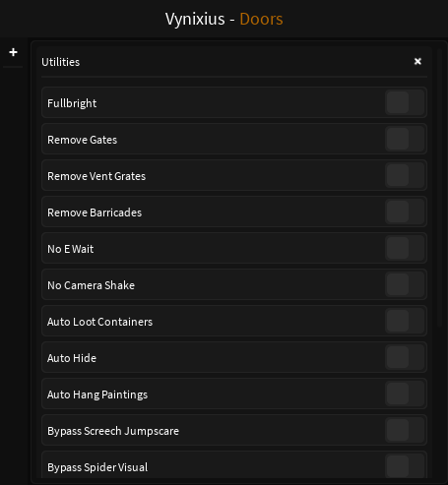Enable the Fullbright toggle
This screenshot has width=448, height=485.
tap(405, 102)
